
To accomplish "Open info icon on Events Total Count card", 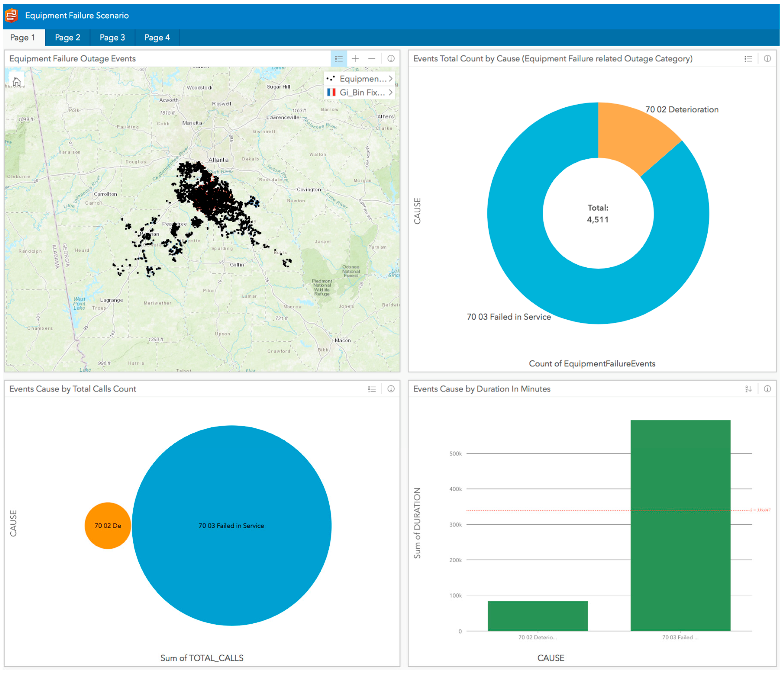I will point(767,59).
